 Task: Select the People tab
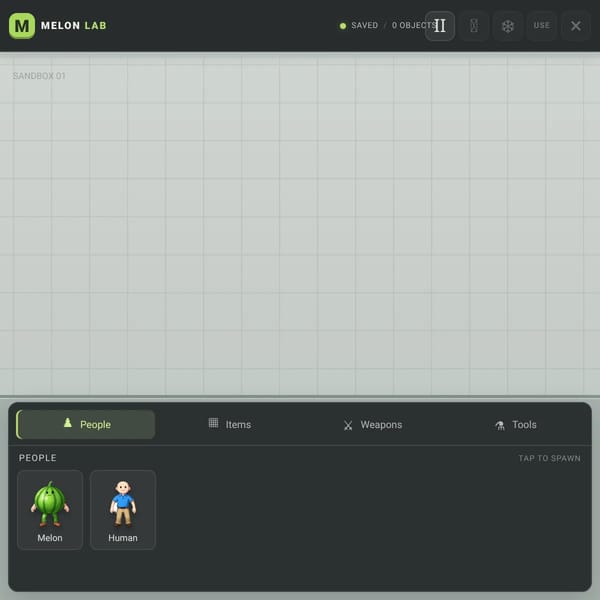click(86, 424)
